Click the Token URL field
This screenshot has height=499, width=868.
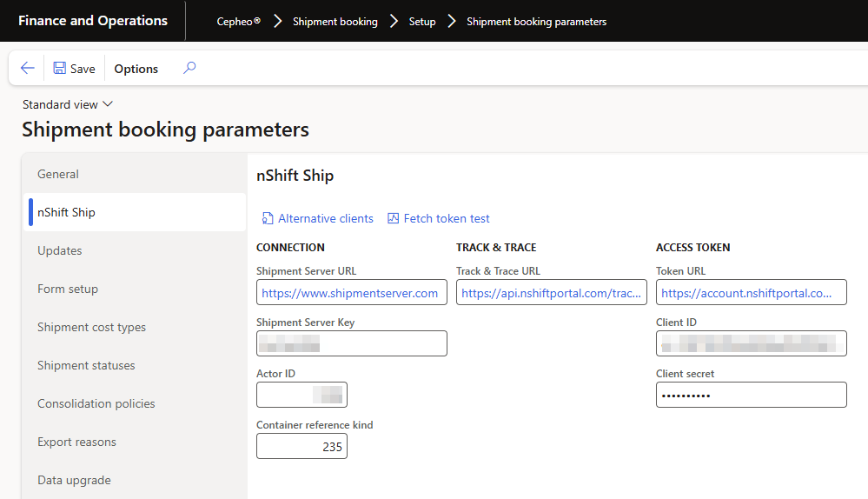[751, 293]
